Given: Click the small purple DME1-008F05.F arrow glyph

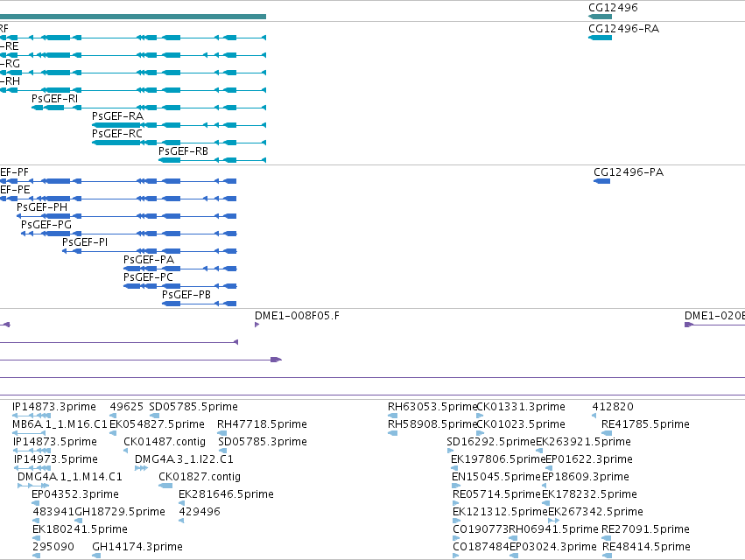Looking at the screenshot, I should (257, 325).
